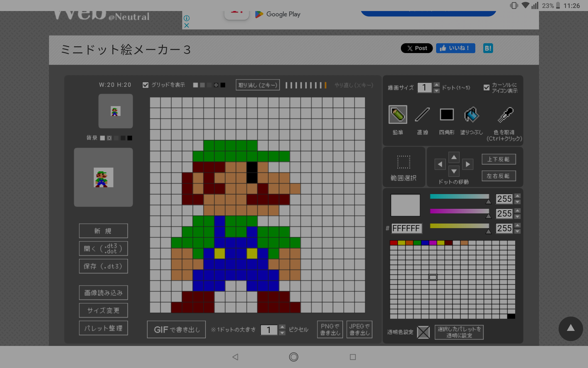Select the pencil (鉛筆) drawing tool

pos(398,115)
